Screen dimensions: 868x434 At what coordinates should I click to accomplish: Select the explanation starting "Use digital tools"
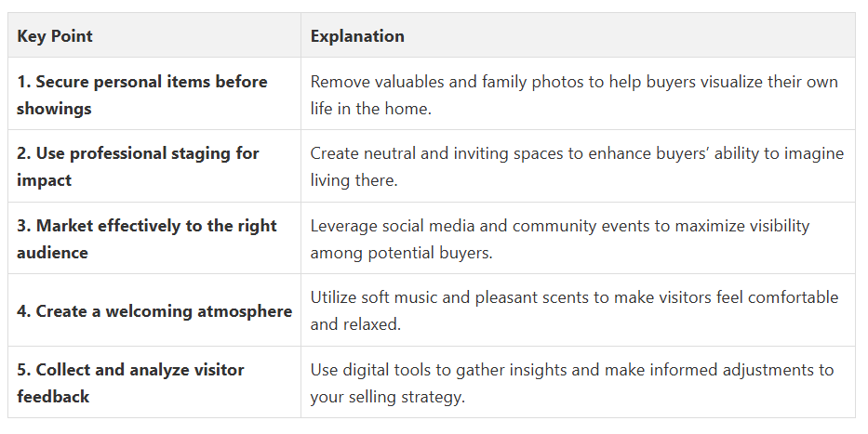[x=571, y=383]
